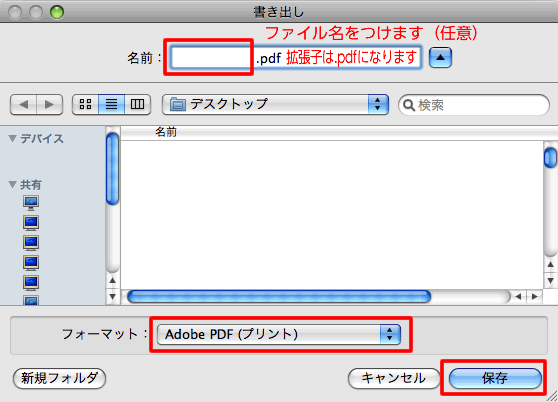Click the file list scroll left arrow
This screenshot has width=558, height=402.
518,296
